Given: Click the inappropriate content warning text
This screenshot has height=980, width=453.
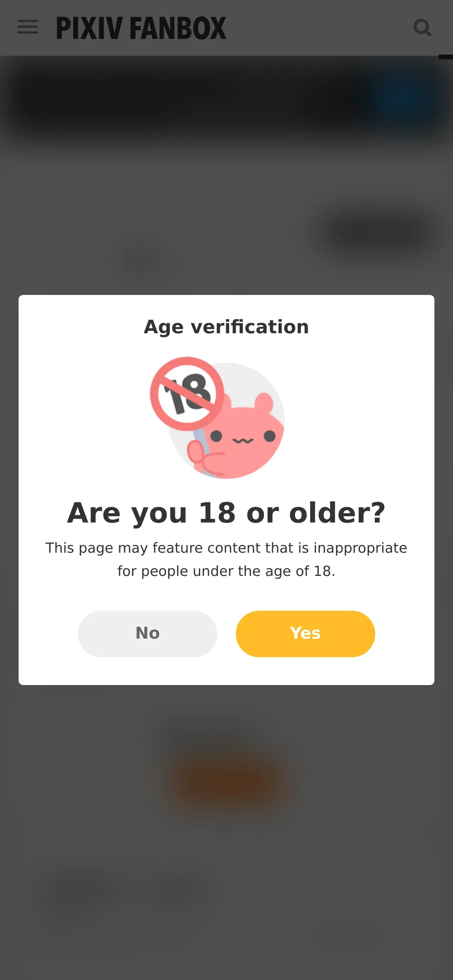Looking at the screenshot, I should 226,559.
